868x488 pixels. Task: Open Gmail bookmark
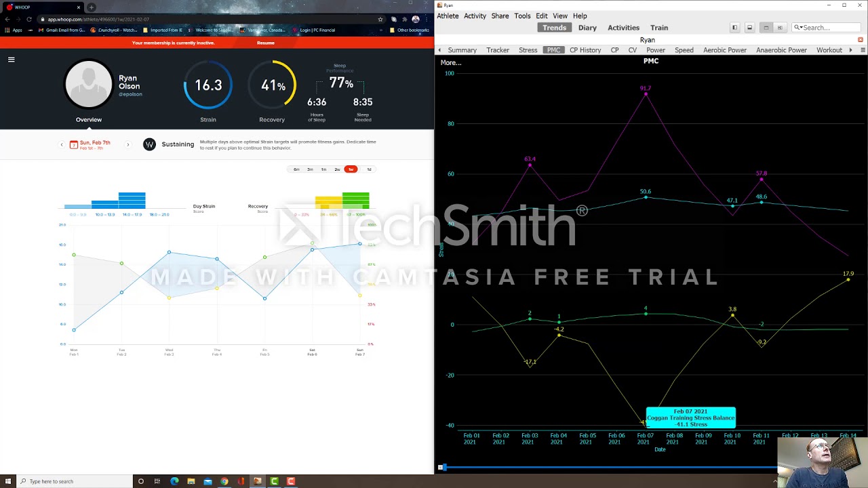point(62,30)
